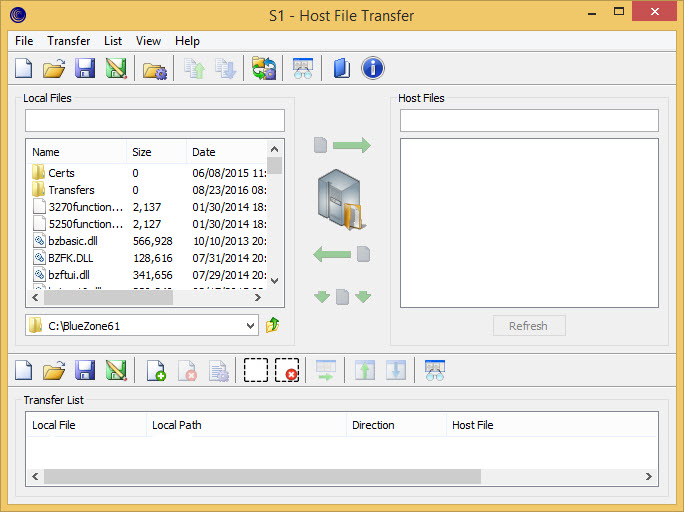Go up one folder level icon
This screenshot has width=684, height=512.
273,325
